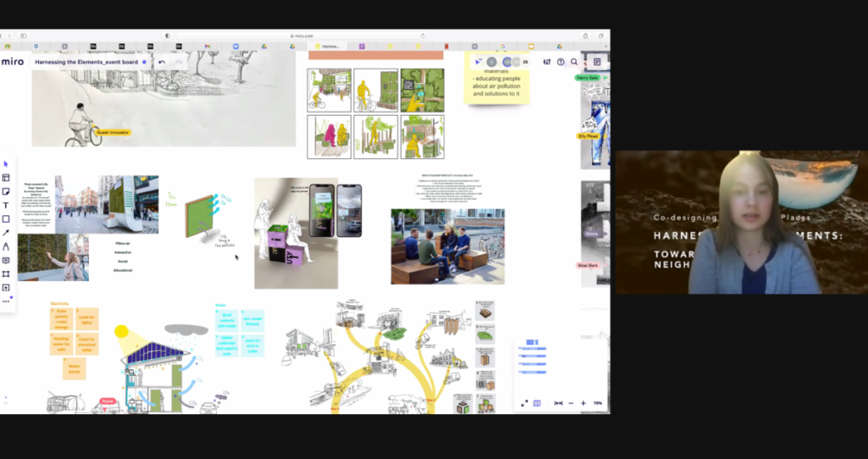The image size is (868, 459).
Task: Select the Connection line arrow tool
Action: click(x=6, y=233)
